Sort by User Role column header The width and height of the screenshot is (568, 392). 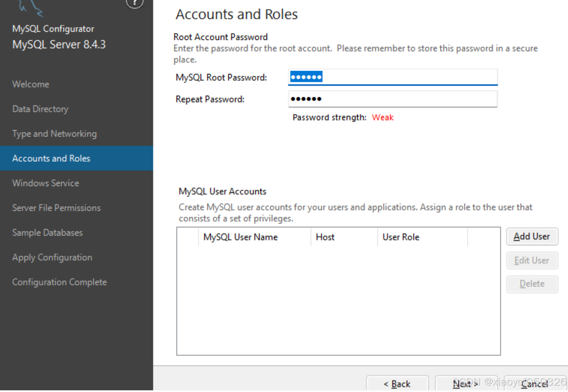423,237
